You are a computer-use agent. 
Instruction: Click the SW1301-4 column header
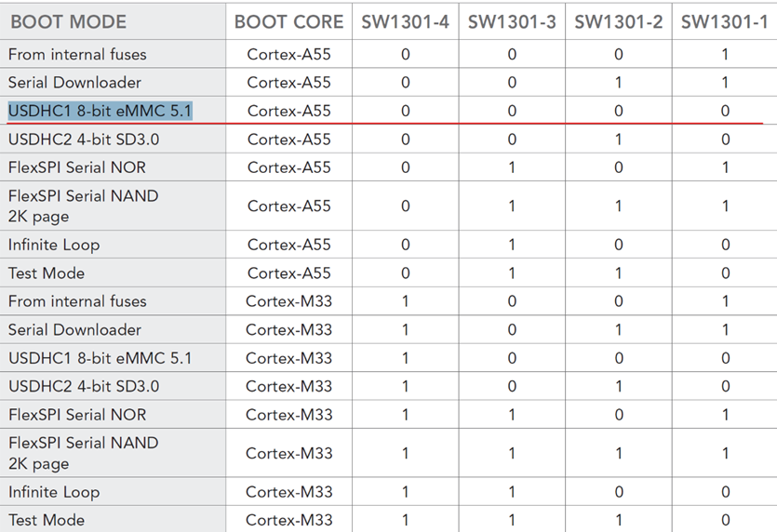tap(406, 21)
